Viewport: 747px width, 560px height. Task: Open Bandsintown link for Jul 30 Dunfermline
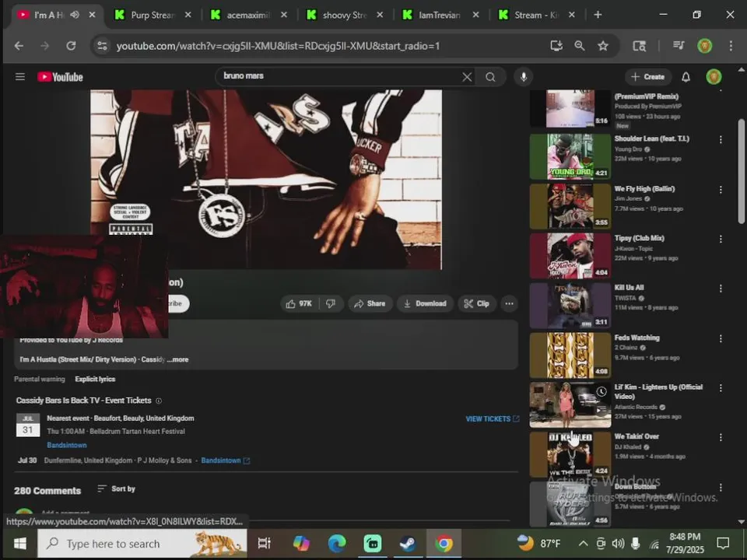click(225, 460)
